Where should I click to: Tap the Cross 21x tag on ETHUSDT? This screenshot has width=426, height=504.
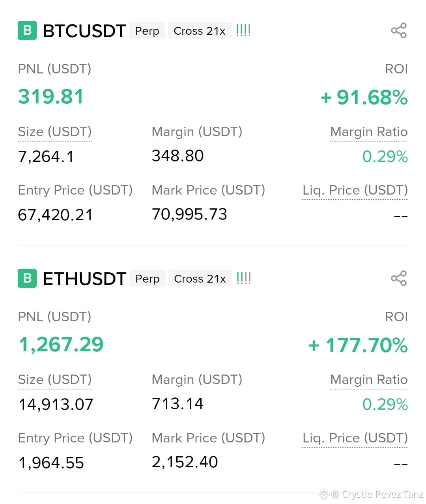(200, 279)
